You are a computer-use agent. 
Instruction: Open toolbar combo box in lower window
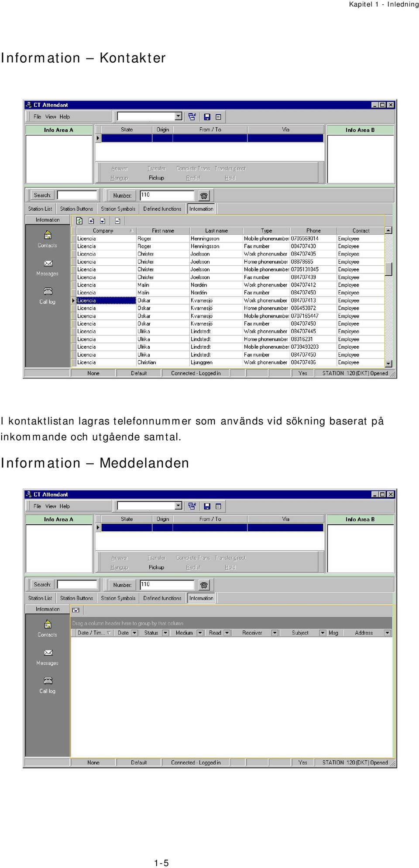point(179,506)
